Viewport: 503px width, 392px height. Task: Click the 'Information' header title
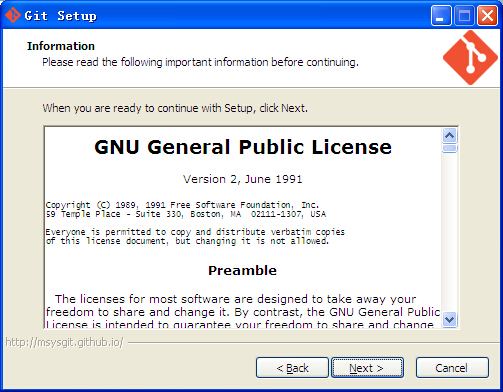pyautogui.click(x=61, y=46)
